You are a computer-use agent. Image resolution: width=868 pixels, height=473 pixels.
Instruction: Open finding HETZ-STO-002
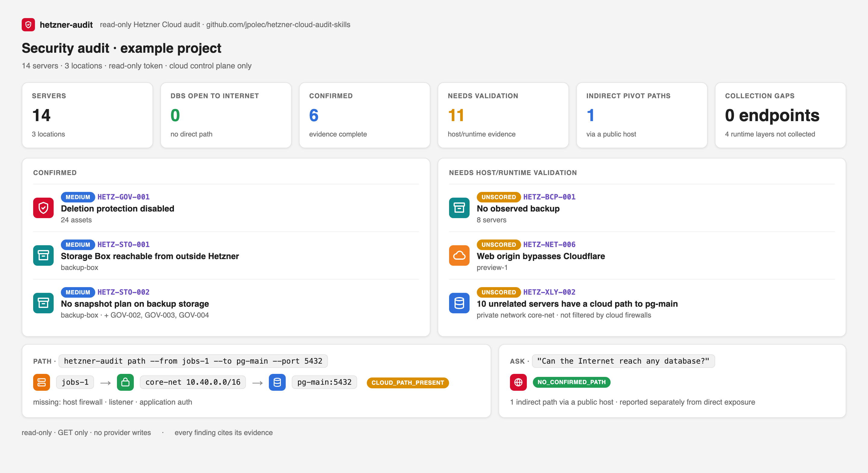coord(124,292)
